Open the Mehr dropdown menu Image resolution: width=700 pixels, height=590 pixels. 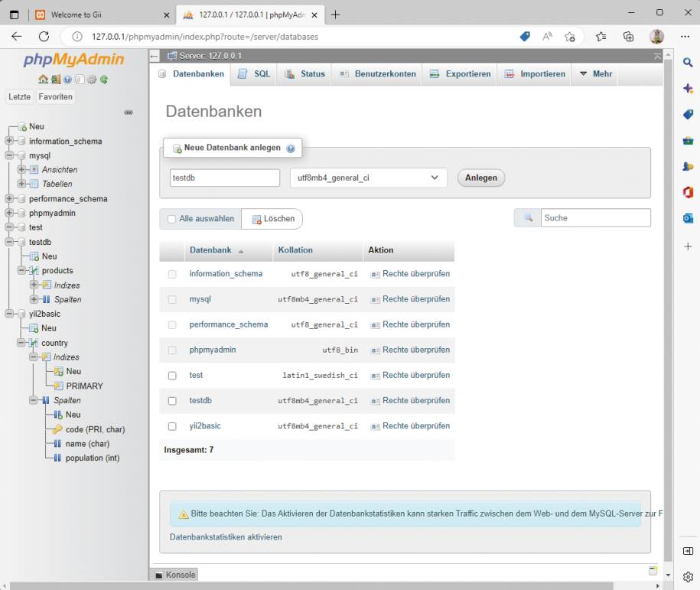595,73
